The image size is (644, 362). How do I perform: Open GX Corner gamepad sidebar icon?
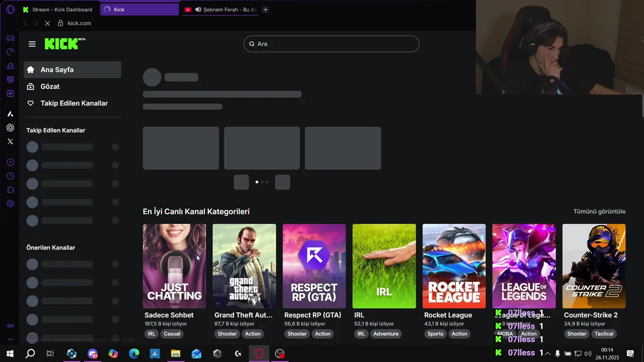(10, 38)
